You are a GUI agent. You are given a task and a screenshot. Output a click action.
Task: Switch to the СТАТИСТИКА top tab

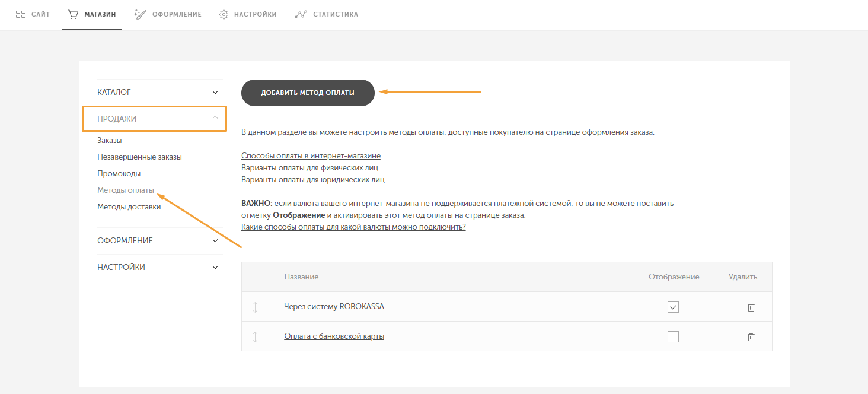pos(327,14)
